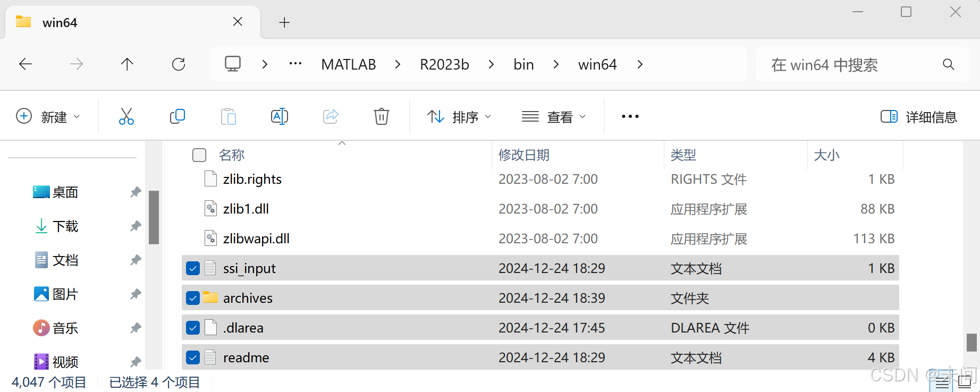The height and width of the screenshot is (392, 980).
Task: Click the sidebar vertical scrollbar thumb
Action: [x=154, y=217]
